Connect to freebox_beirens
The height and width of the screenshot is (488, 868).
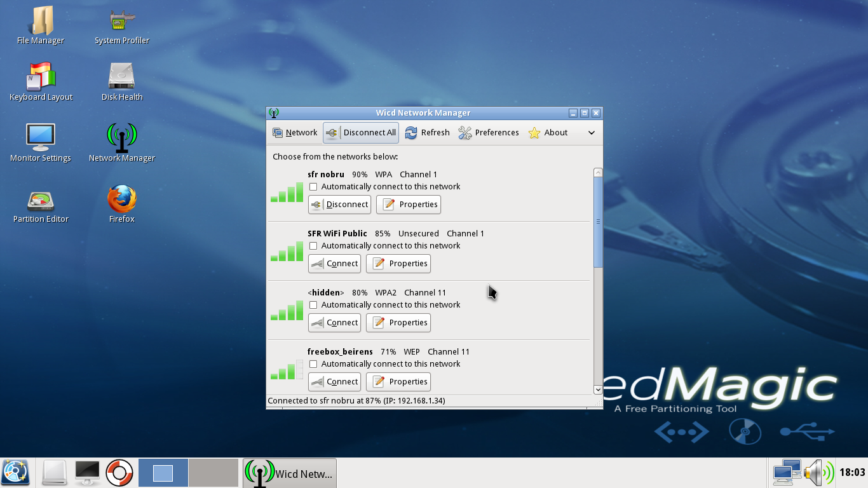pos(334,382)
